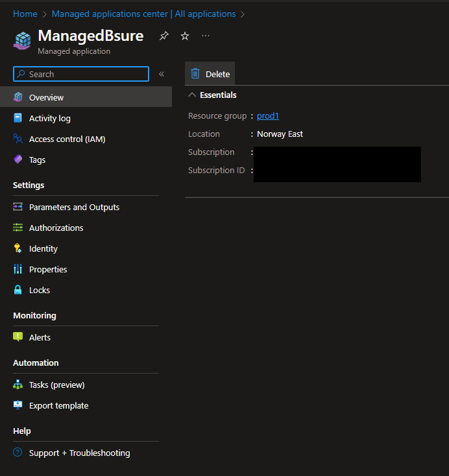Go to Properties page
Screen dimensions: 449x476
click(48, 269)
